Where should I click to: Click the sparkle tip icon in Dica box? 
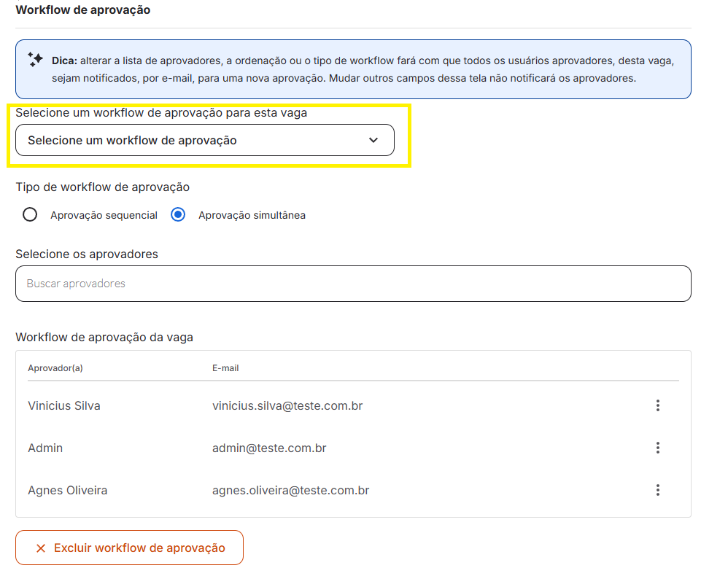35,59
